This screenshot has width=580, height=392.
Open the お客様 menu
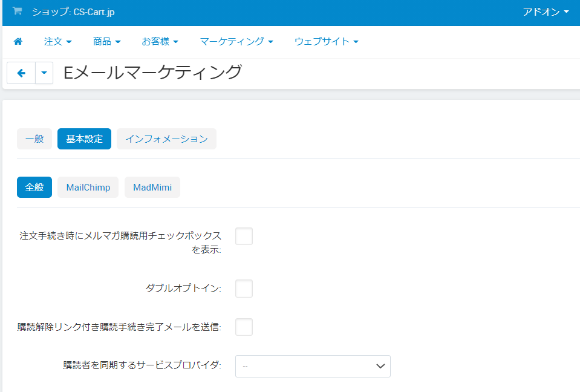click(160, 42)
